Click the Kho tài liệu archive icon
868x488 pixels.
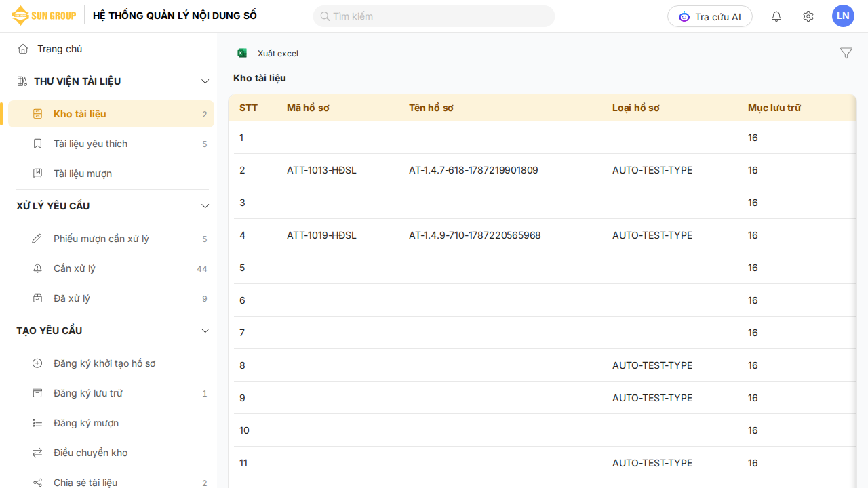click(x=38, y=114)
